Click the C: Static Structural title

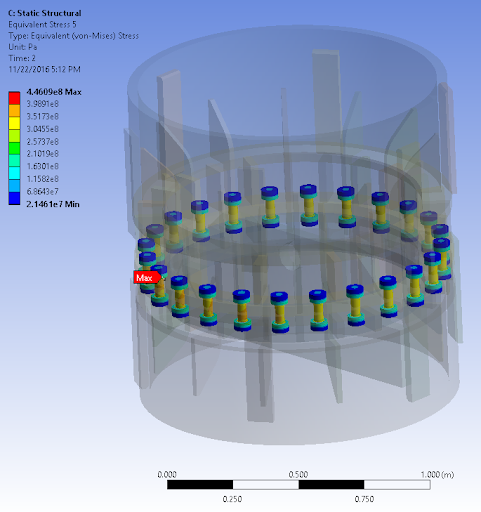point(45,13)
